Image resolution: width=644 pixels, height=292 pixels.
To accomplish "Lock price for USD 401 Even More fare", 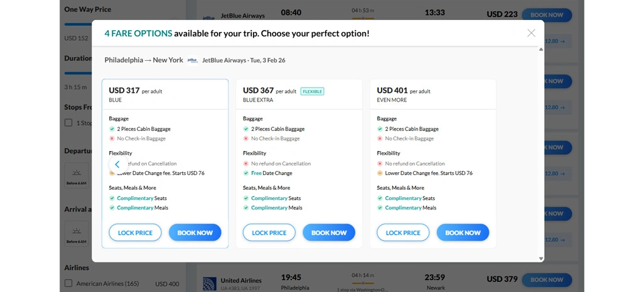I will pos(403,232).
